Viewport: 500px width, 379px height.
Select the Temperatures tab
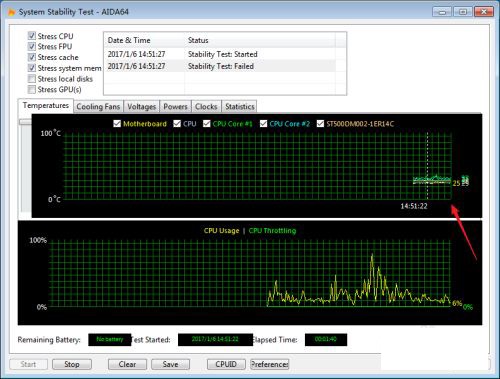(x=46, y=106)
